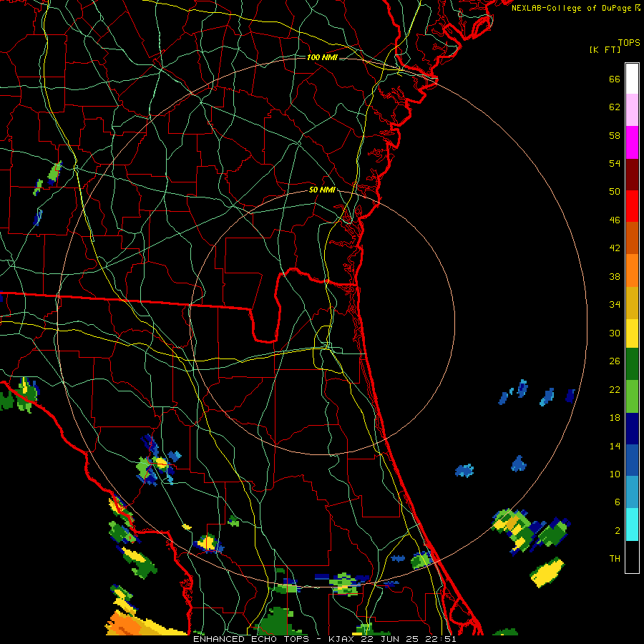The width and height of the screenshot is (644, 644).
Task: Click the "14" scale label
Action: click(x=615, y=446)
